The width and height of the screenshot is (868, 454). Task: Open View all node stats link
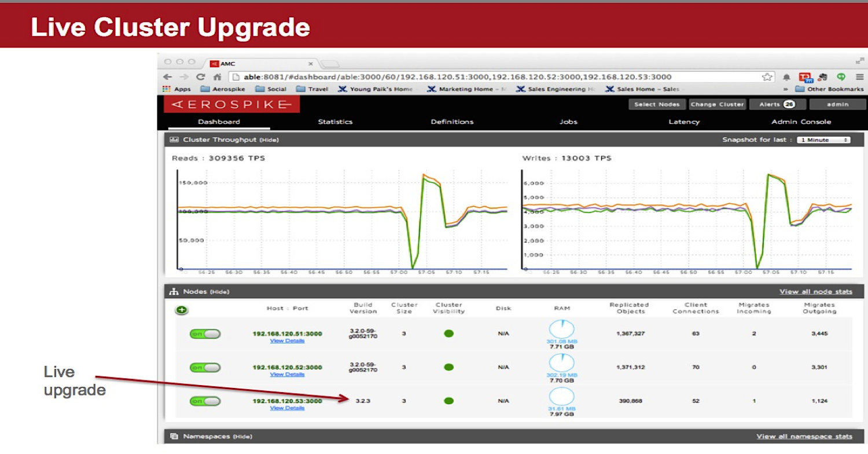point(816,292)
